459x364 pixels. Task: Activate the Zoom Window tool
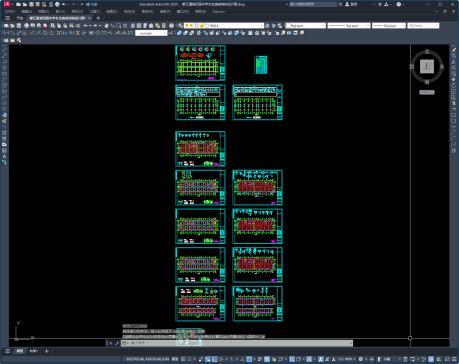click(118, 26)
